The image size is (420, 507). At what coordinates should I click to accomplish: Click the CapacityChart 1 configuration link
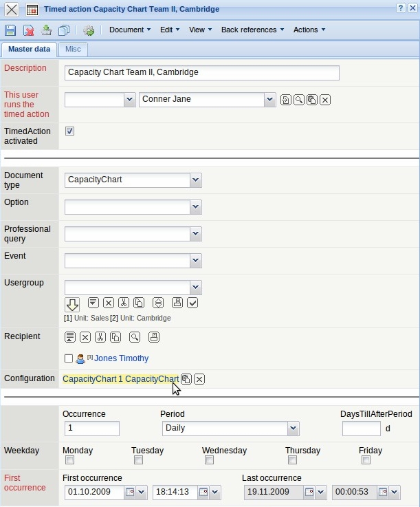coord(120,379)
